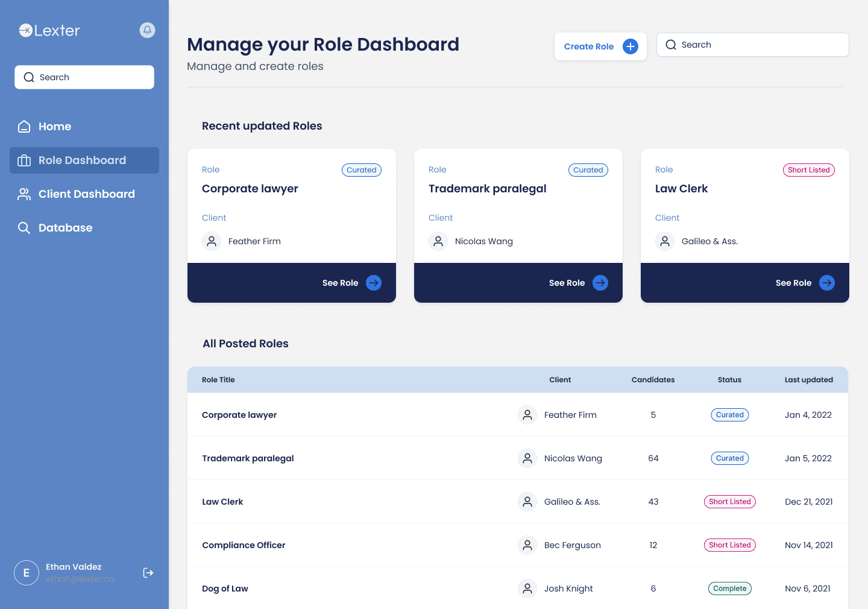Viewport: 868px width, 609px height.
Task: Click the candidate count 64
Action: coord(653,458)
